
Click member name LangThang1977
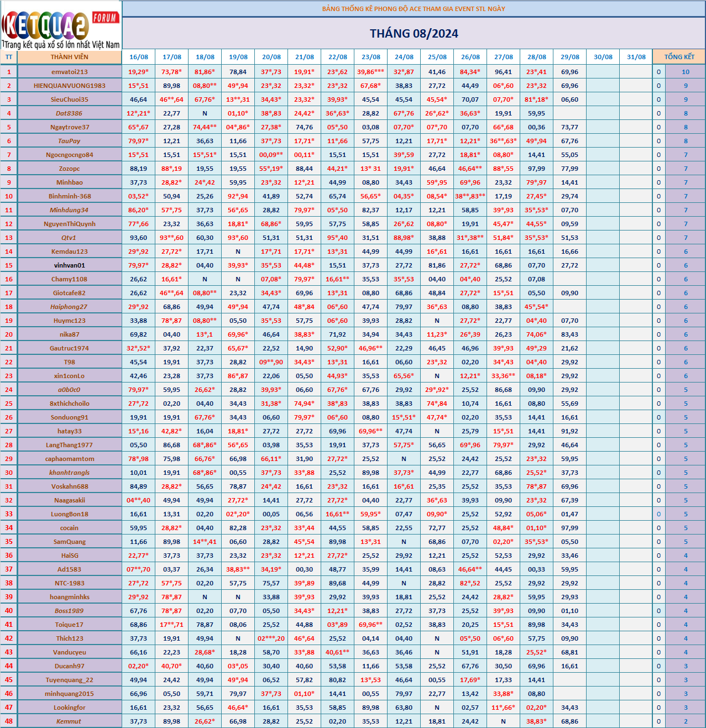click(70, 445)
